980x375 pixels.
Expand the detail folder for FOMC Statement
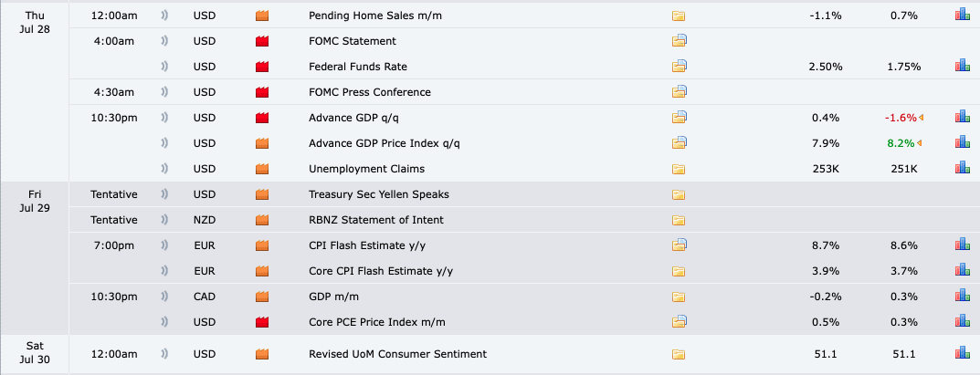coord(679,41)
